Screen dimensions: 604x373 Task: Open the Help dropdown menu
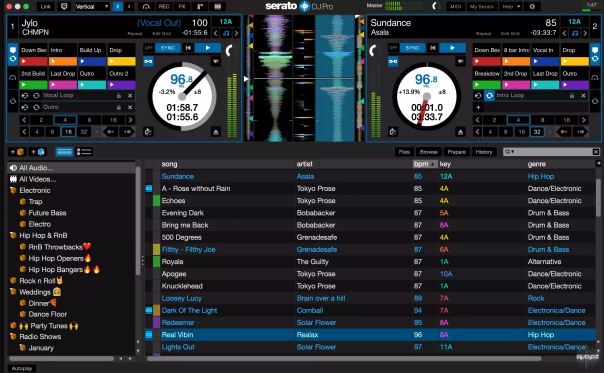pyautogui.click(x=511, y=7)
